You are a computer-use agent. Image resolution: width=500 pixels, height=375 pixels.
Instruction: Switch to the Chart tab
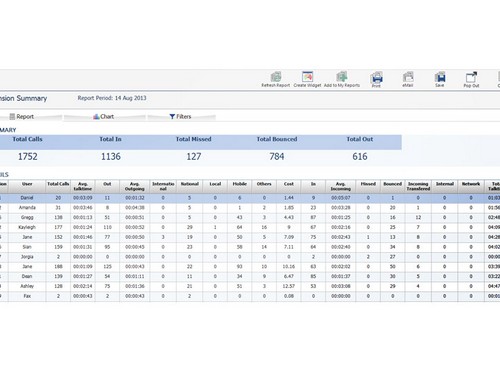104,117
